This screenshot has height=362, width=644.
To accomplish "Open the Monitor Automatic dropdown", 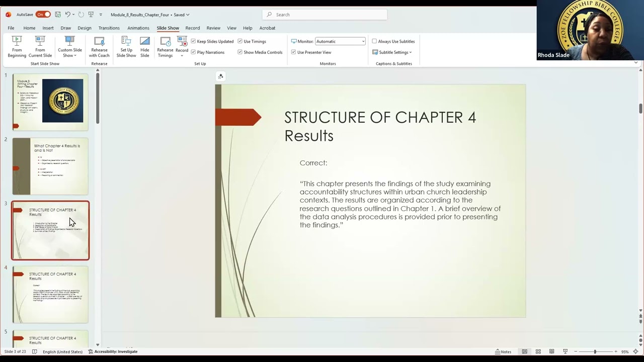I will pos(340,41).
